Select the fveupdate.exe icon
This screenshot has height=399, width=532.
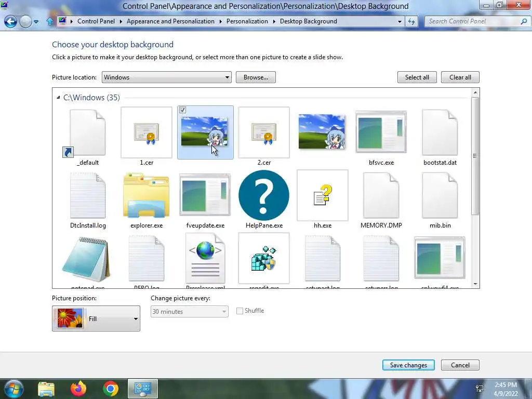point(205,195)
